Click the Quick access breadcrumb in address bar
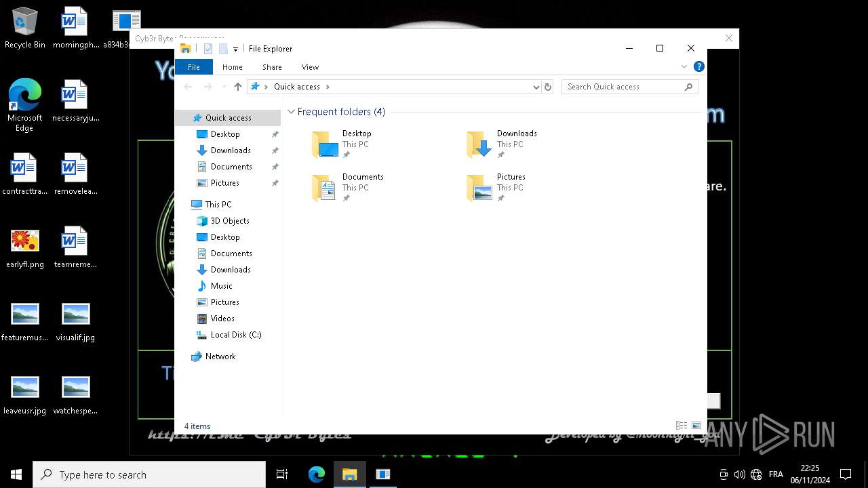The width and height of the screenshot is (868, 488). point(297,87)
